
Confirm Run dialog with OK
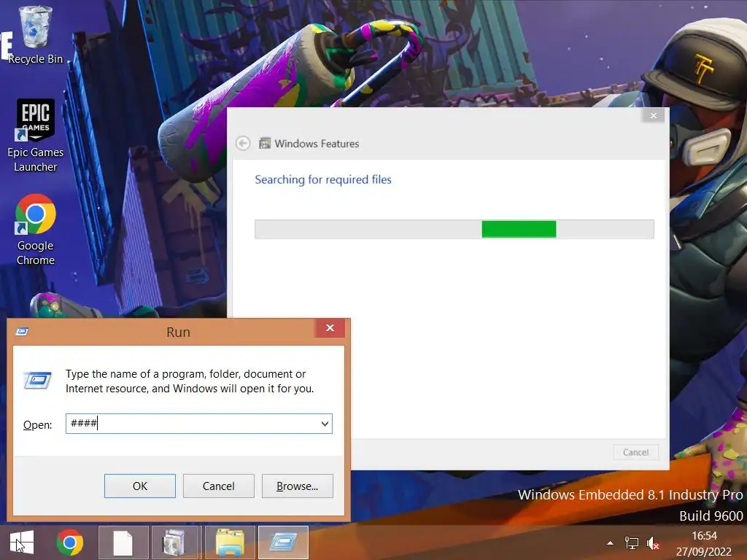[139, 486]
